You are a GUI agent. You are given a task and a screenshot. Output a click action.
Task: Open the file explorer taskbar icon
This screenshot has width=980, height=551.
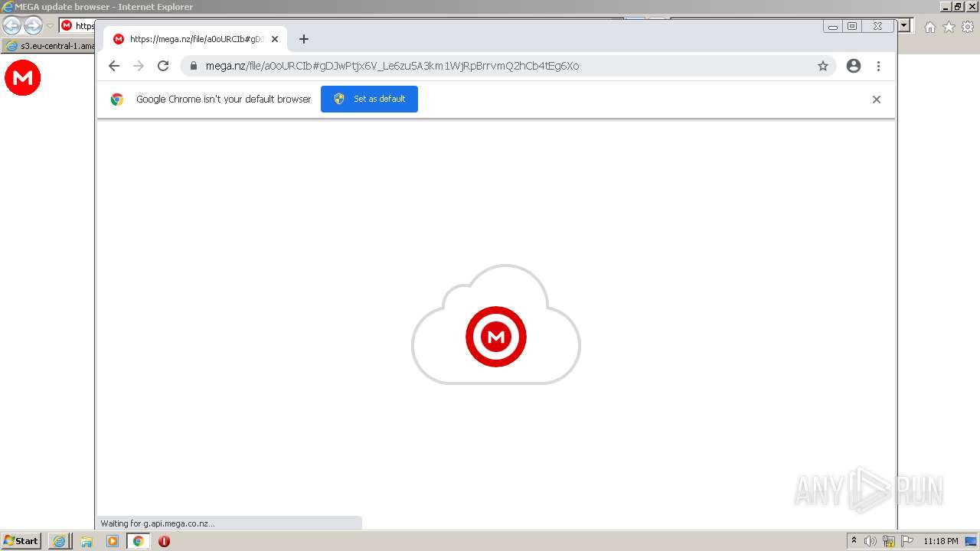pyautogui.click(x=87, y=541)
